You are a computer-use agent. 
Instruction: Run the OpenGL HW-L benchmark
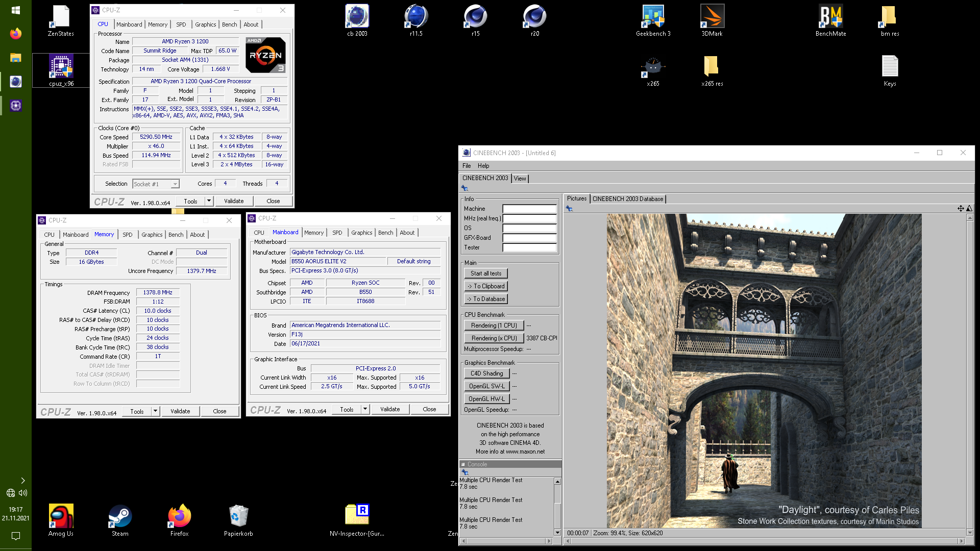[486, 399]
